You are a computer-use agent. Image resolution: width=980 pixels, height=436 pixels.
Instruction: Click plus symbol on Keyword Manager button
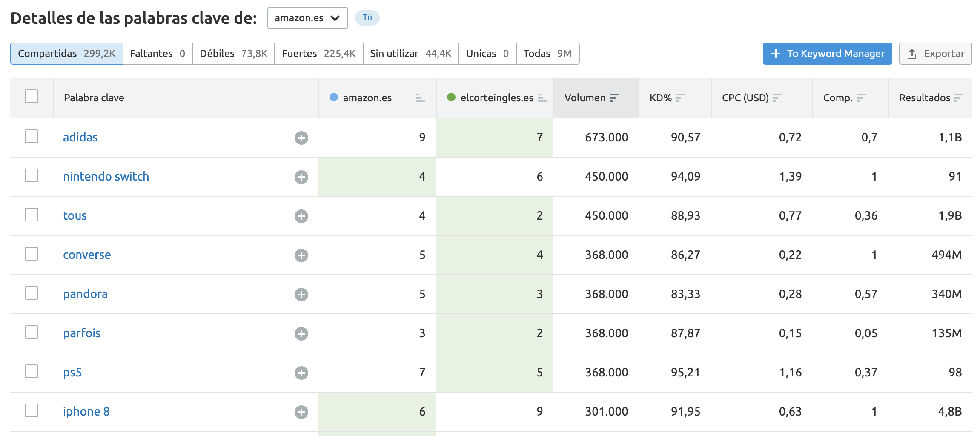pos(776,54)
